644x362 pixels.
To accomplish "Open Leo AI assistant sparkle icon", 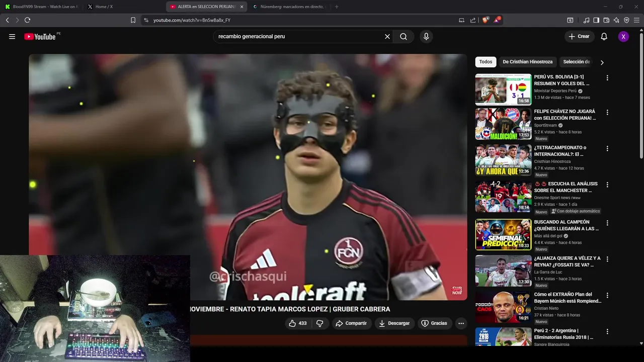I will pyautogui.click(x=616, y=20).
